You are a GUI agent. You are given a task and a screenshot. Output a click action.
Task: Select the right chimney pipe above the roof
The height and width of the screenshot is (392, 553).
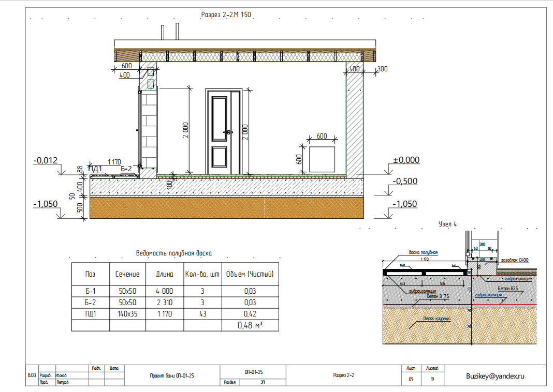pos(177,32)
